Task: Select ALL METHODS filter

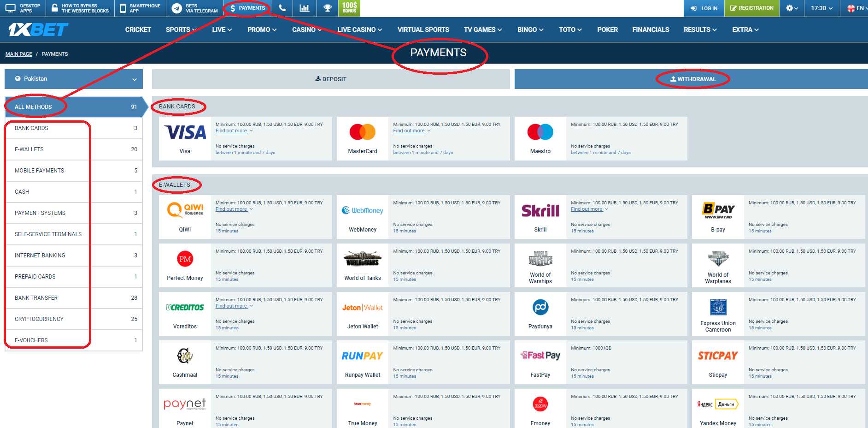Action: click(74, 107)
